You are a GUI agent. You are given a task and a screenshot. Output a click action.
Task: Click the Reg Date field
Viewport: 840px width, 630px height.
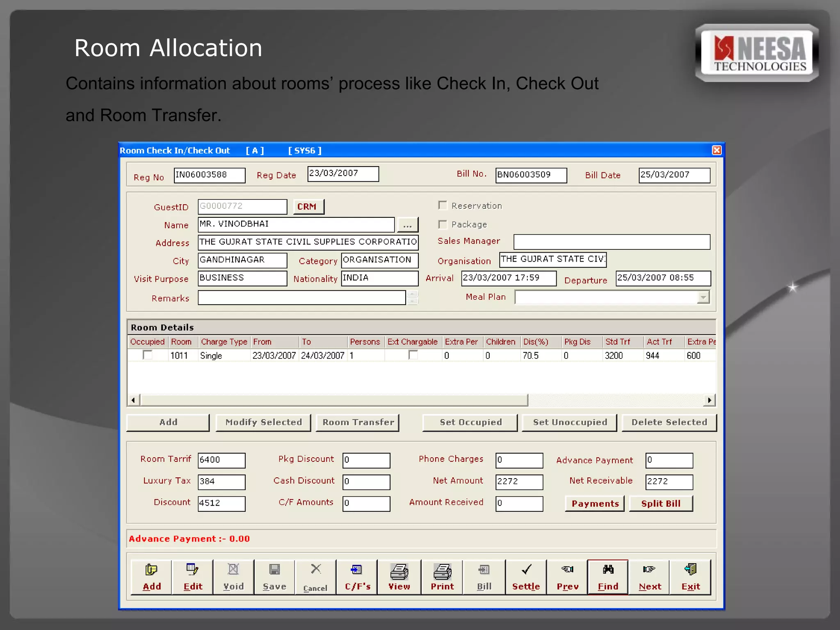[x=343, y=173]
